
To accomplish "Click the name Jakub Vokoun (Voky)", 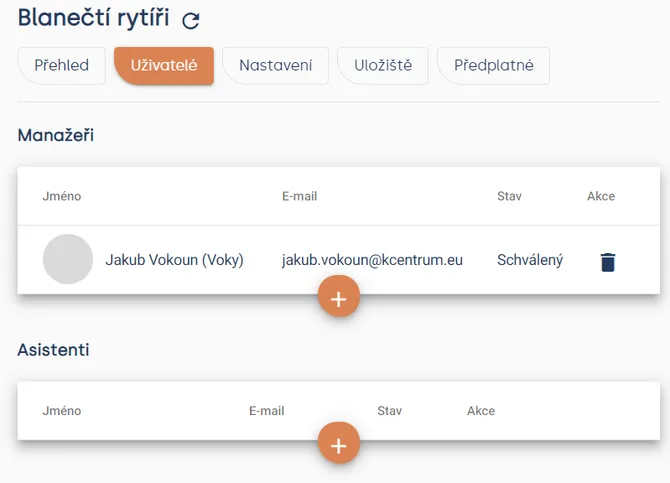I will coord(174,260).
